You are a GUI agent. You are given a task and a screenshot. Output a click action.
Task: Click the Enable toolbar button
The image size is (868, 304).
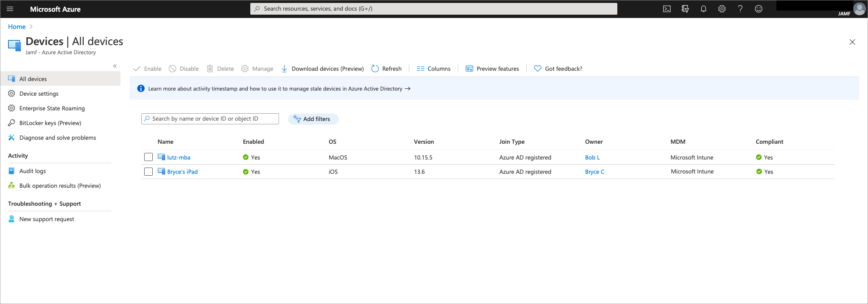pos(148,69)
